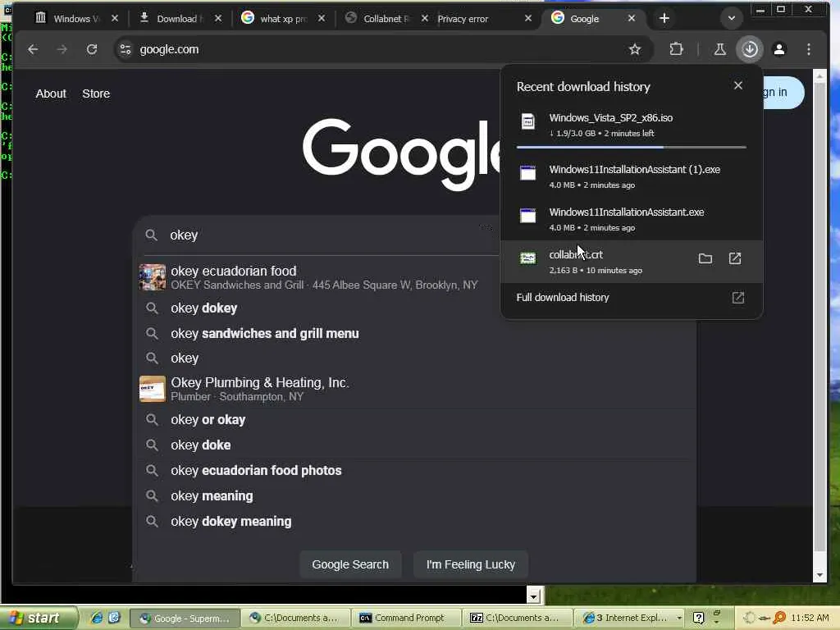
Task: Click the page vertical scrollbar
Action: [819, 316]
